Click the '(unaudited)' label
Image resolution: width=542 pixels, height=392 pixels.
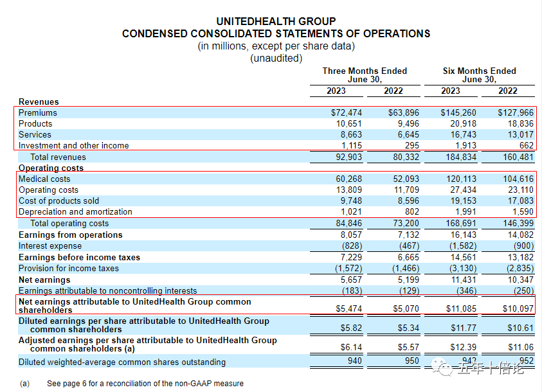click(x=276, y=58)
